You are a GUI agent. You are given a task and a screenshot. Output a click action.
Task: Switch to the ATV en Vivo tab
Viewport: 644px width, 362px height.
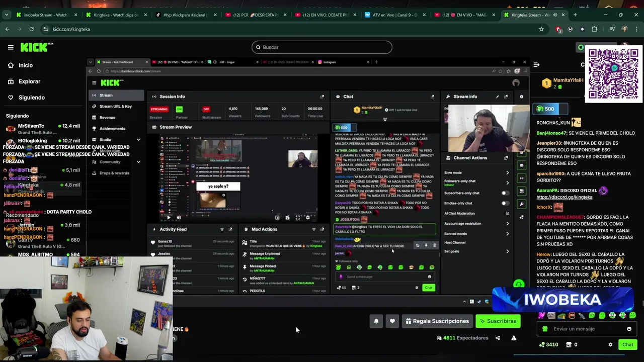[x=395, y=15]
